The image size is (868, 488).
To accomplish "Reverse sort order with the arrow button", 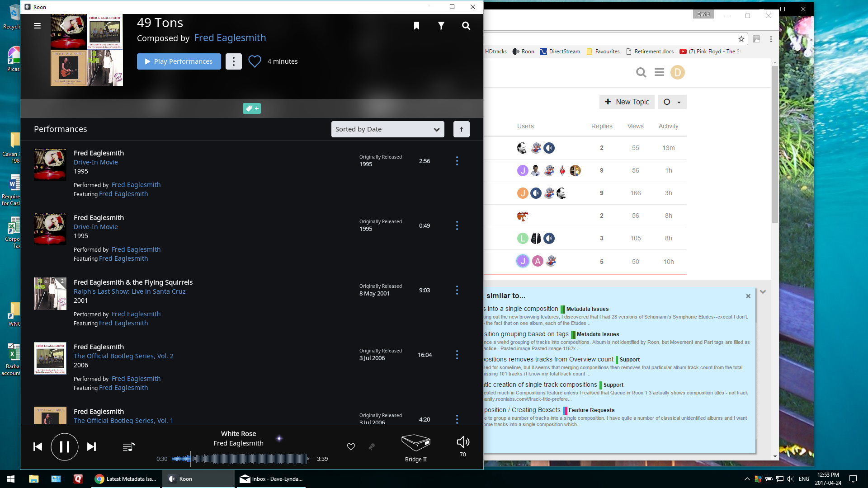I will pyautogui.click(x=462, y=129).
